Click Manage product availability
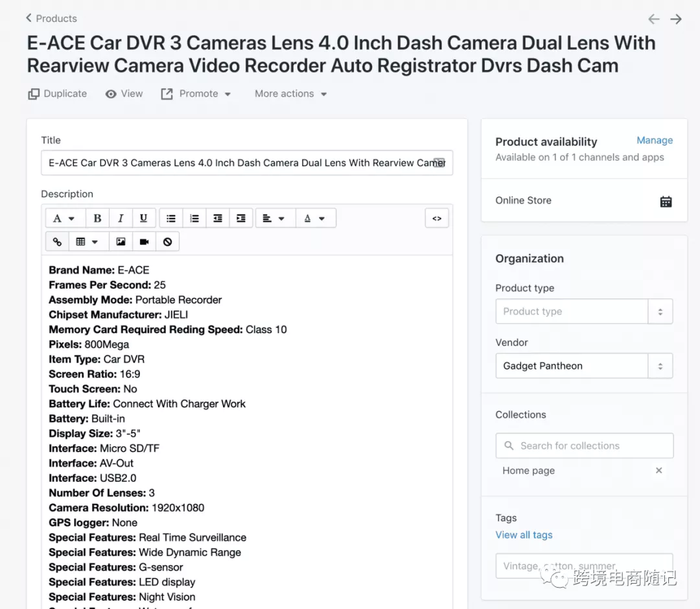Image resolution: width=700 pixels, height=609 pixels. coord(655,140)
